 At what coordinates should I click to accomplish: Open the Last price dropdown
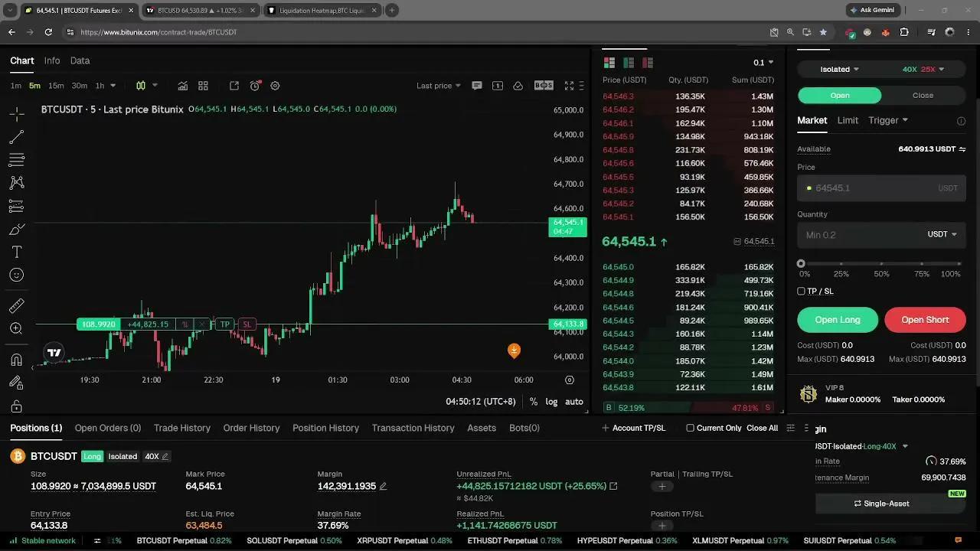pyautogui.click(x=439, y=86)
